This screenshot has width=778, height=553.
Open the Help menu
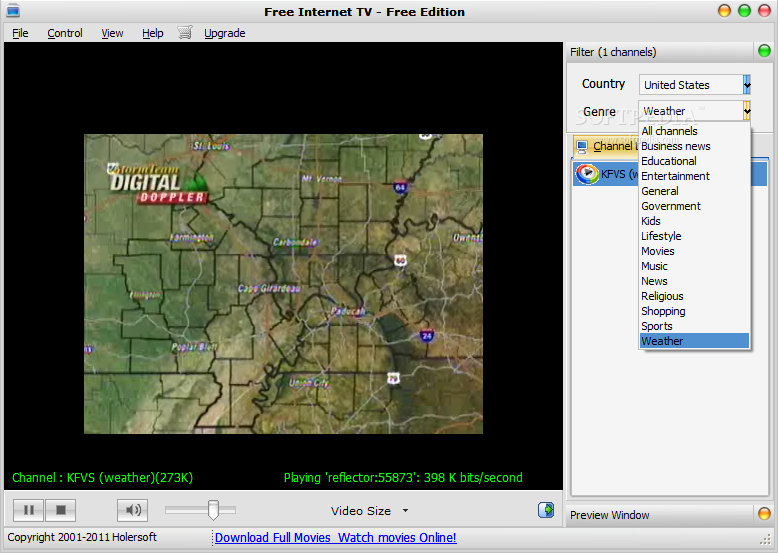(153, 33)
